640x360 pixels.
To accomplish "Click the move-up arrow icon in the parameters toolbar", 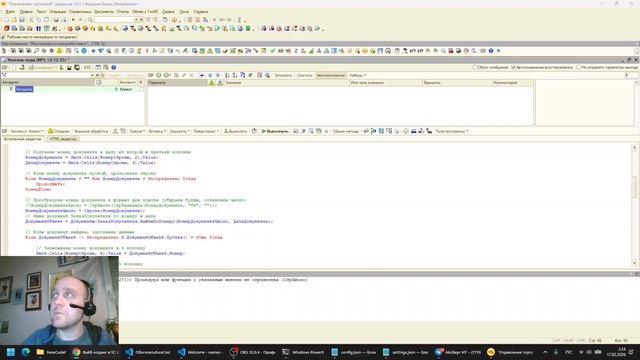I will click(x=210, y=75).
